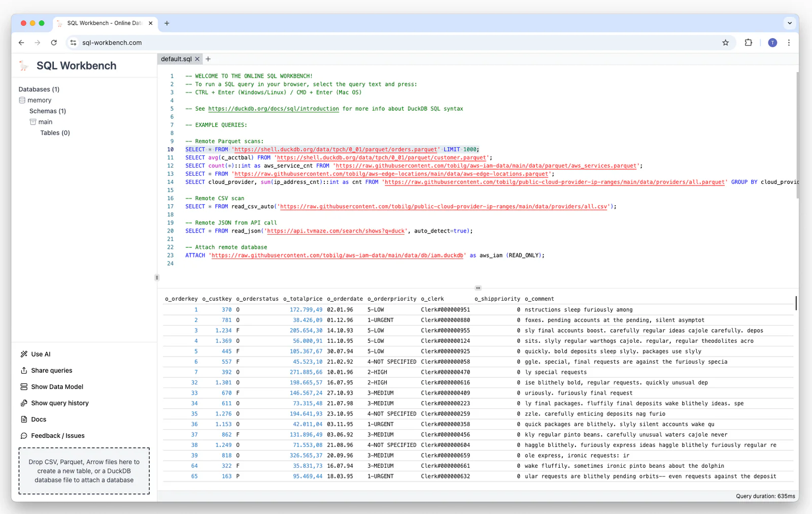Click the browser back arrow
The image size is (812, 514).
pyautogui.click(x=21, y=43)
